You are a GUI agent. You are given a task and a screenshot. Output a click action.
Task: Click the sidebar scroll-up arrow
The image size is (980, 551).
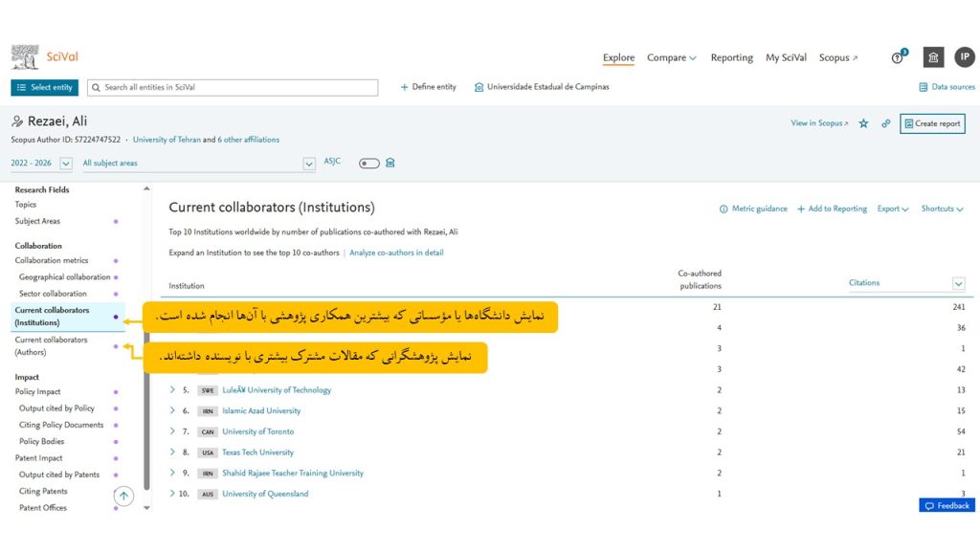pos(146,188)
